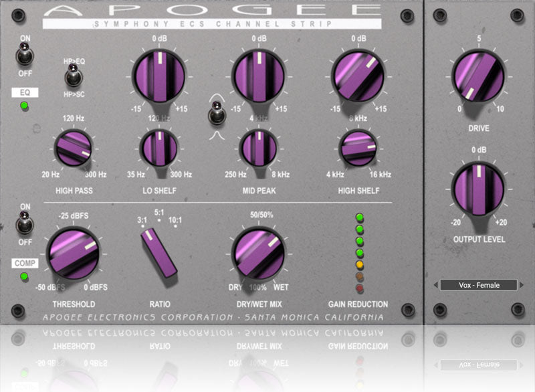Click the High Pass frequency knob
The width and height of the screenshot is (535, 392).
pos(74,149)
